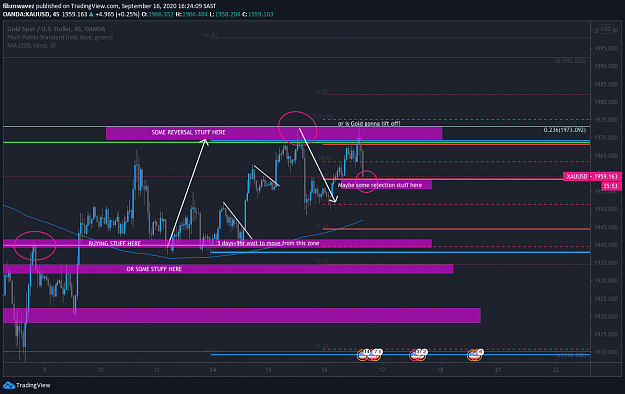Click the 1980.000 price axis value

(x=607, y=102)
